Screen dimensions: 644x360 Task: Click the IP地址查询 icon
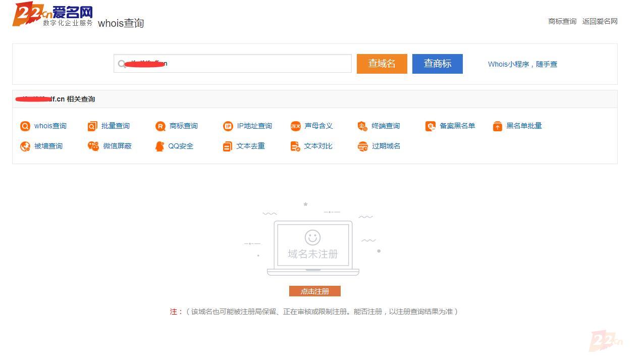coord(247,126)
